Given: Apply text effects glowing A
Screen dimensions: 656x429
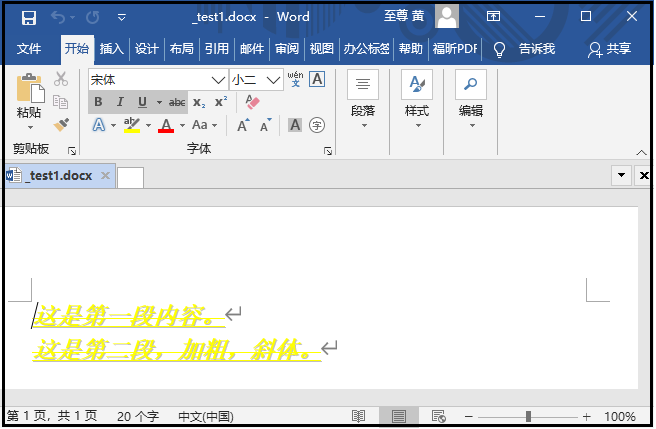Looking at the screenshot, I should (99, 125).
